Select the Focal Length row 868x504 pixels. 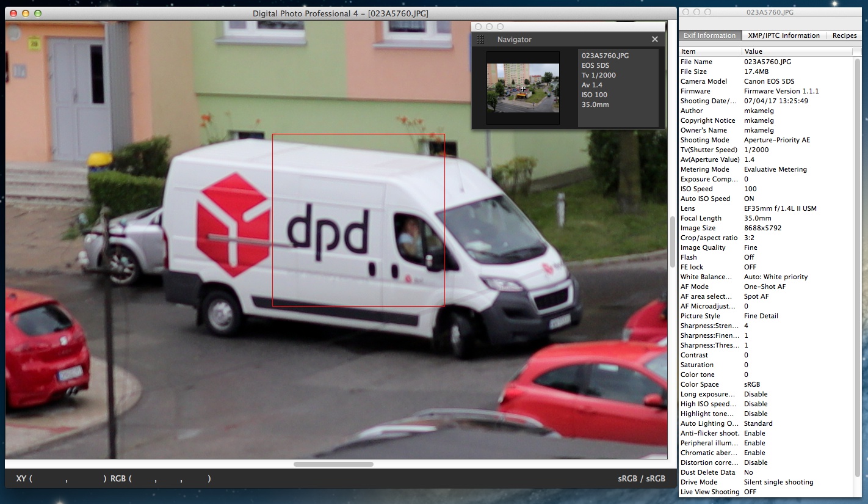tap(766, 218)
